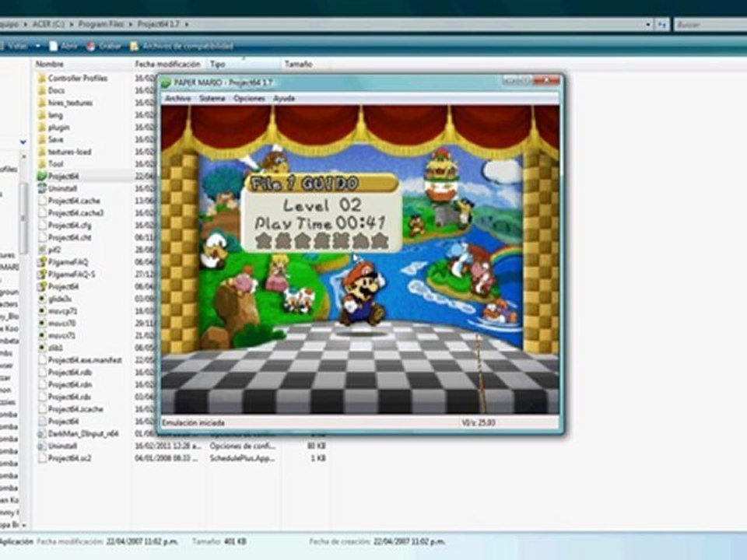Viewport: 747px width, 560px height.
Task: Click the Emulación iniciada status bar text
Action: [193, 422]
